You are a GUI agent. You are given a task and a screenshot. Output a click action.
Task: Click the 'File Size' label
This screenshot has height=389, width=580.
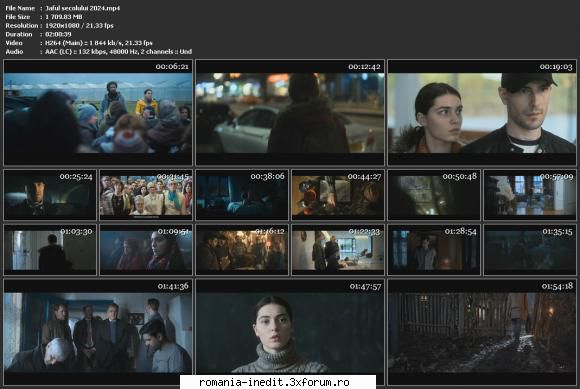[18, 17]
